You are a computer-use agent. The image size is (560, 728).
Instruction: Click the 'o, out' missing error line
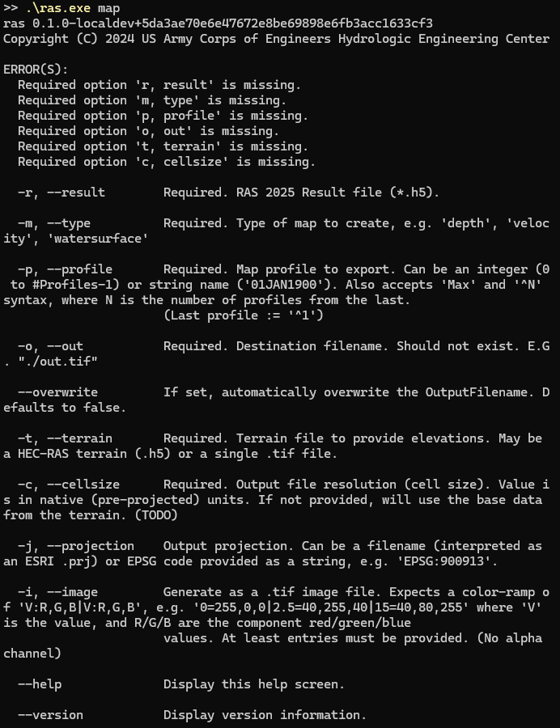(149, 131)
